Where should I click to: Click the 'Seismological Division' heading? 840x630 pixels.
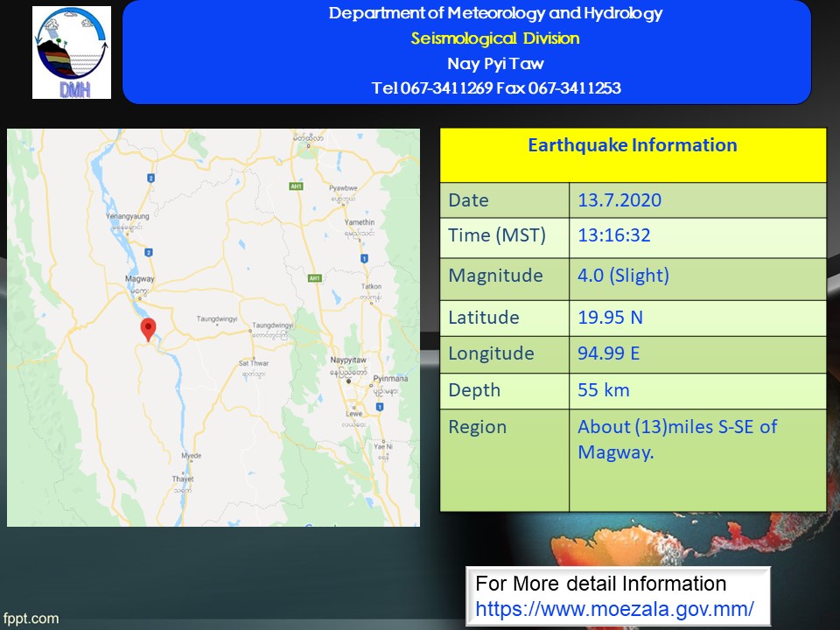click(495, 38)
